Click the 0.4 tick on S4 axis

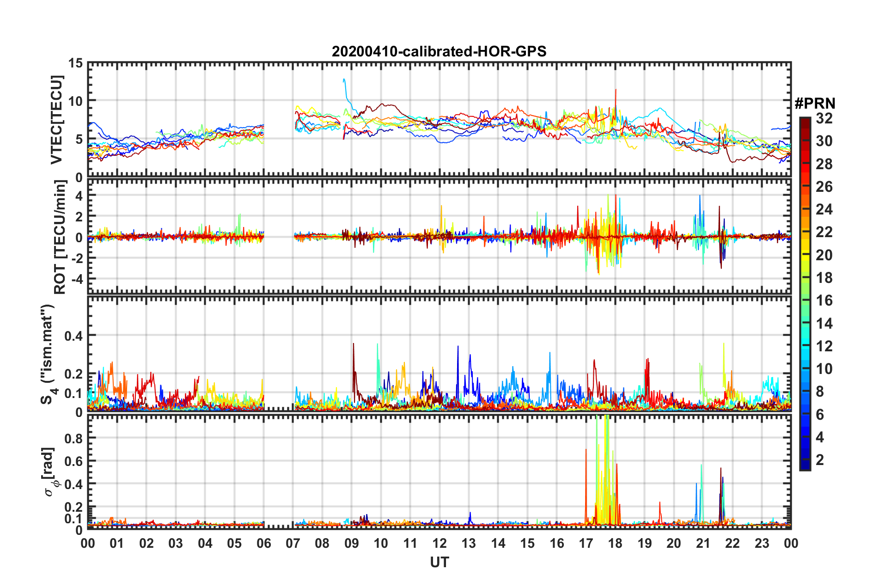[74, 335]
